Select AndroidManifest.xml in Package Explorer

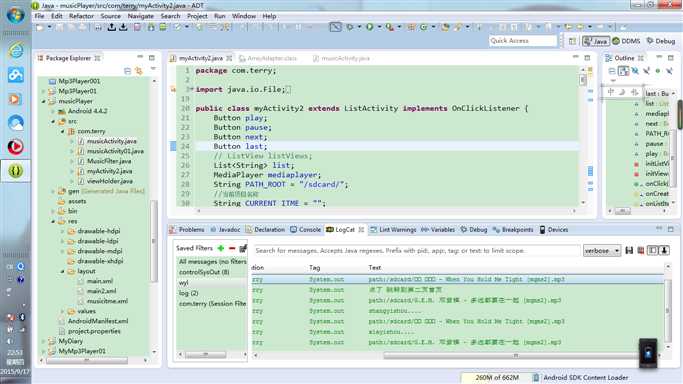(x=98, y=321)
